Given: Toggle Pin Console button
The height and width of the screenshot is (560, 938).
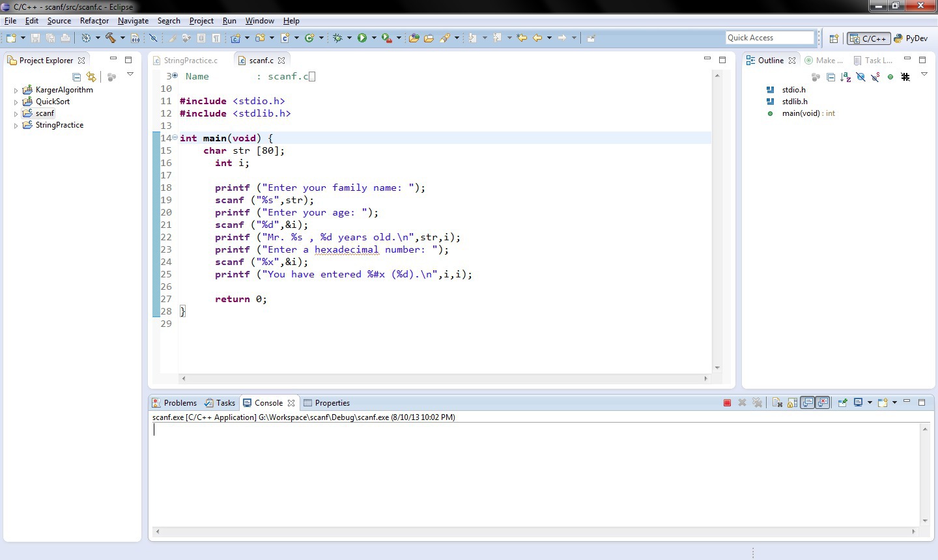Looking at the screenshot, I should tap(842, 403).
